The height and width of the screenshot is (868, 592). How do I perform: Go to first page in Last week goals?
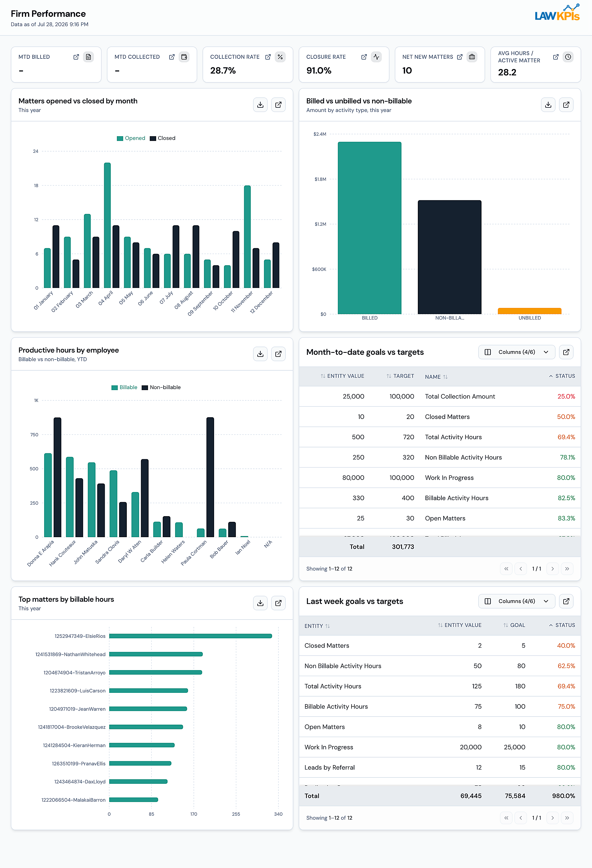coord(506,818)
